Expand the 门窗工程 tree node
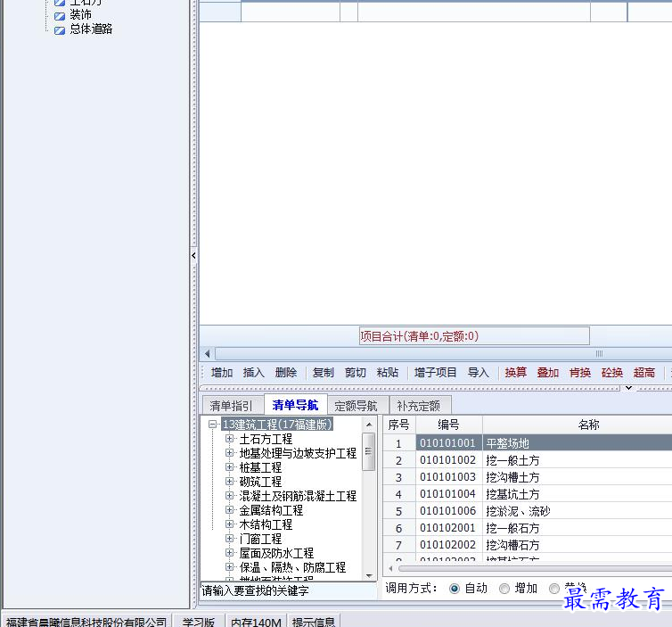 (x=230, y=538)
